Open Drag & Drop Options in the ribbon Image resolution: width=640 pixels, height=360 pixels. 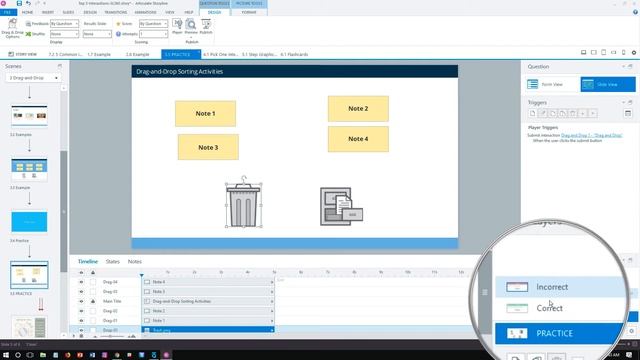12,28
